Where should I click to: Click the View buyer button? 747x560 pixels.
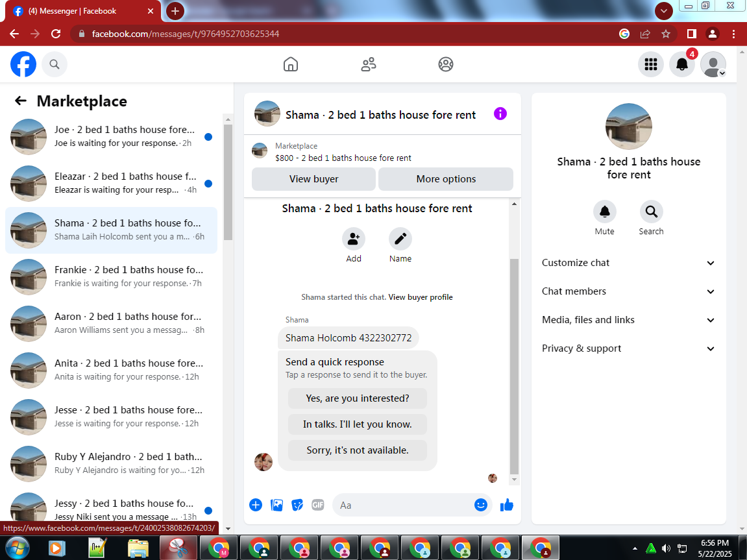[313, 179]
